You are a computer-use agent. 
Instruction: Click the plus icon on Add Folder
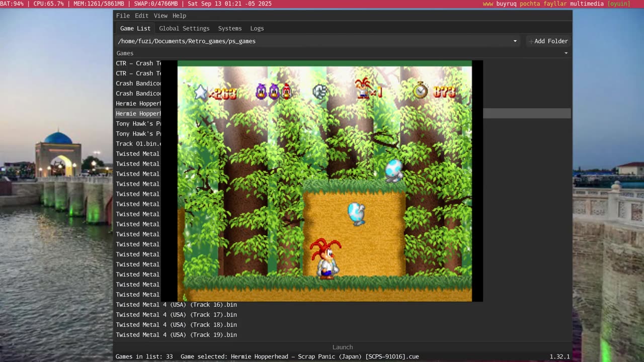pyautogui.click(x=531, y=41)
